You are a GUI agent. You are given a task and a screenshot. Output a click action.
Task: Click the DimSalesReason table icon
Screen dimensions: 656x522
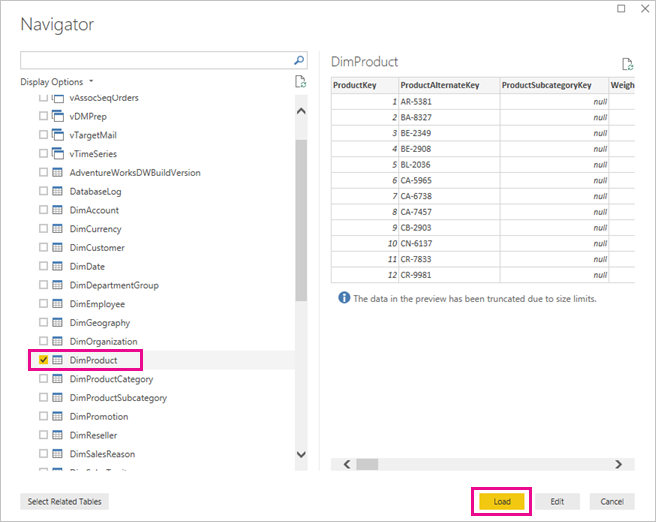click(x=57, y=453)
